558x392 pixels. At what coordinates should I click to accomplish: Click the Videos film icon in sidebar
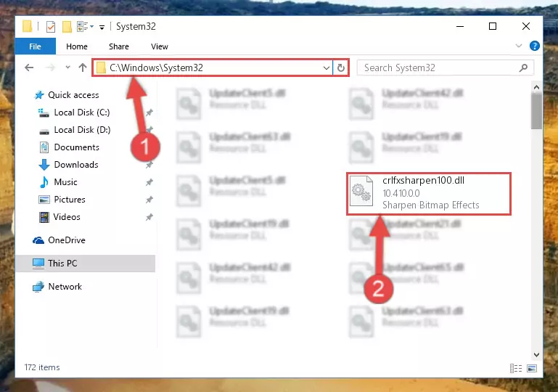[44, 217]
